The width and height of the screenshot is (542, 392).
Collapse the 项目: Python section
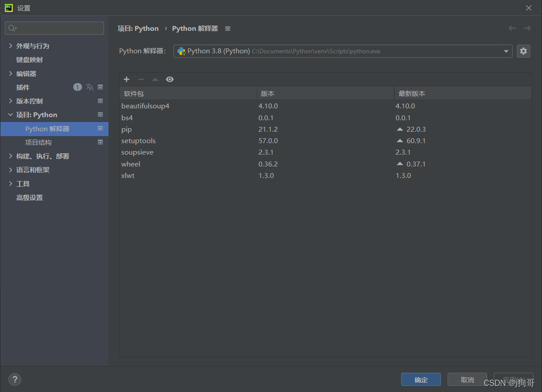tap(11, 115)
